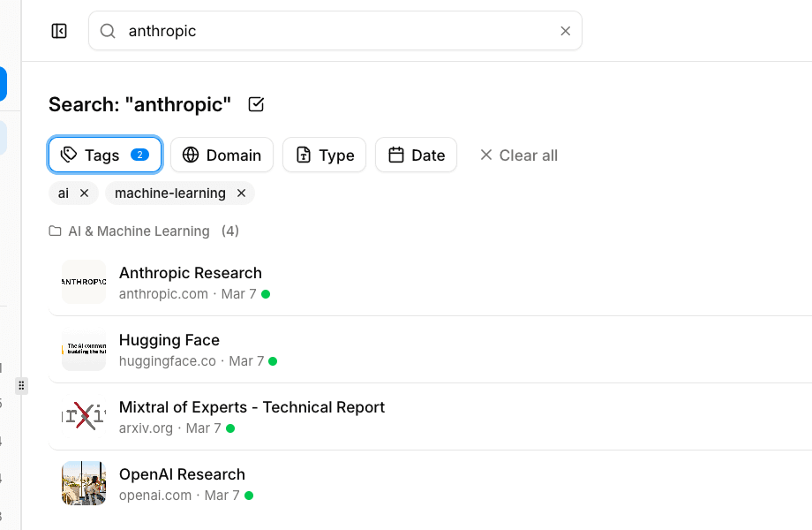The width and height of the screenshot is (812, 530).
Task: Clear the search field text
Action: click(x=566, y=31)
